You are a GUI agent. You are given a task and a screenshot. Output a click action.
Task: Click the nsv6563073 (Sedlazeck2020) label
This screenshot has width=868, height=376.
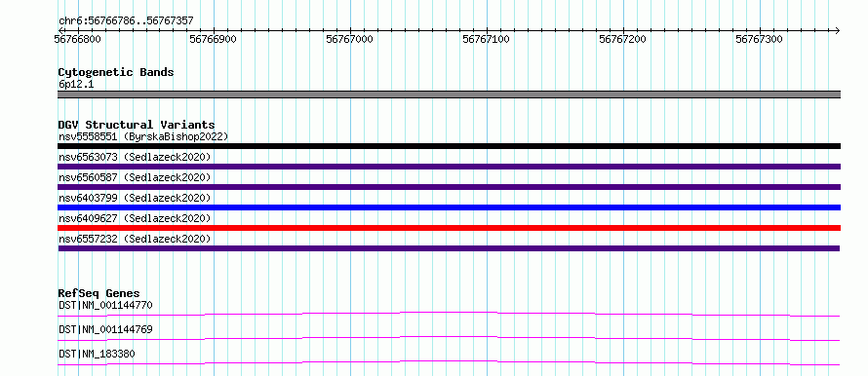point(135,157)
